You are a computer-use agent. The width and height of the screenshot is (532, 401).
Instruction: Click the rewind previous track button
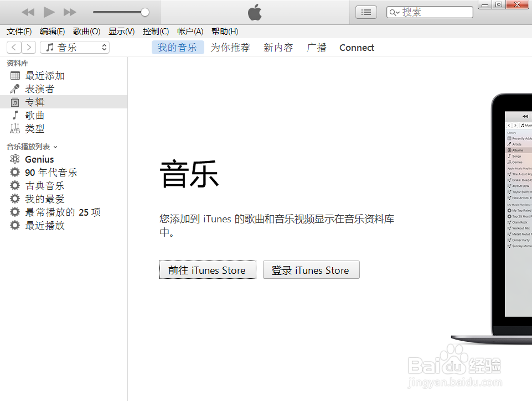28,13
